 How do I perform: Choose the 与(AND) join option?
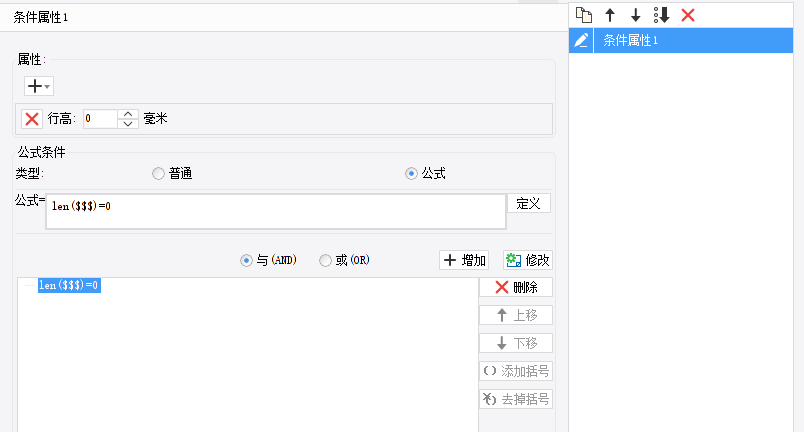pyautogui.click(x=268, y=260)
